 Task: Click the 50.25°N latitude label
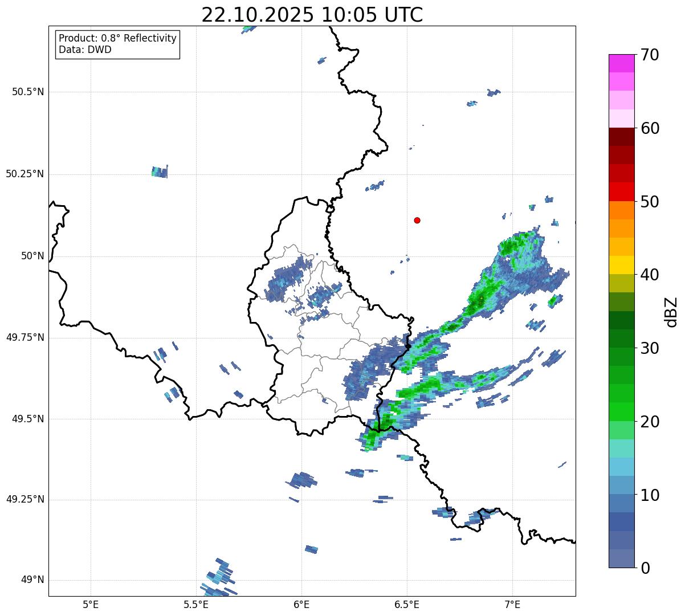coord(25,174)
